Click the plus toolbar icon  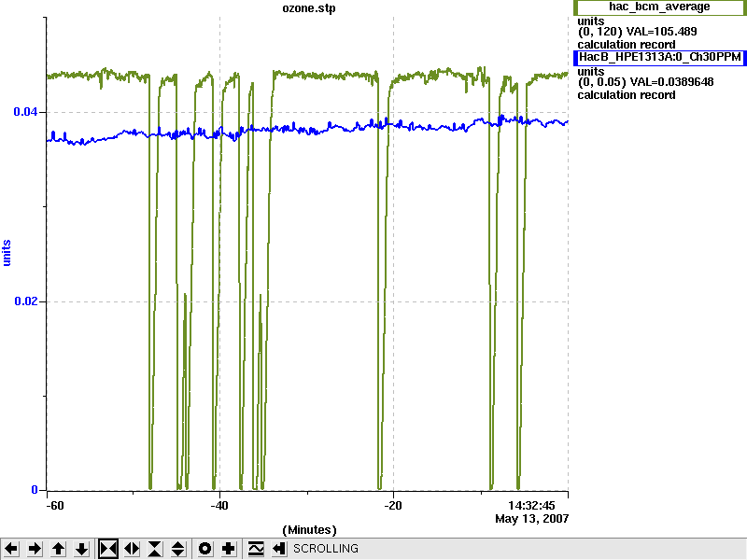pos(228,549)
